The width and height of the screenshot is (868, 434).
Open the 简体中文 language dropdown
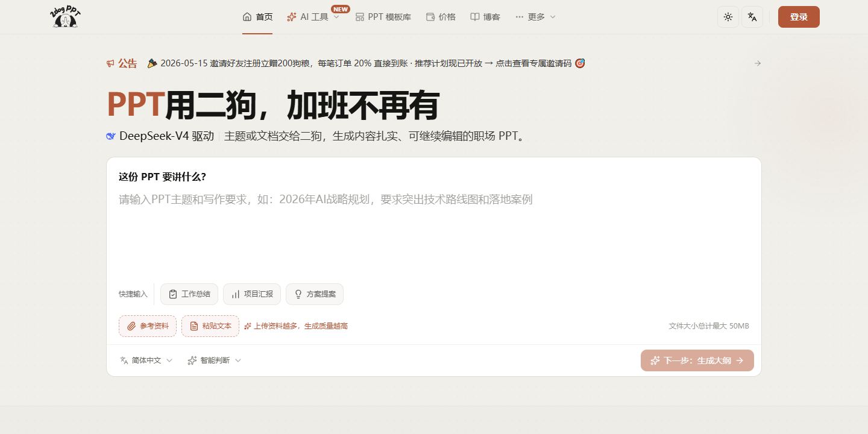coord(146,360)
